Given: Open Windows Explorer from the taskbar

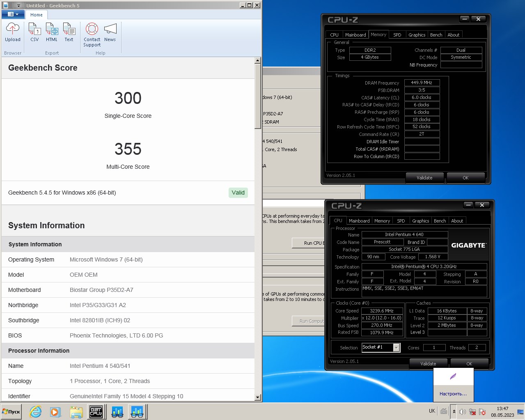Looking at the screenshot, I should [x=76, y=412].
